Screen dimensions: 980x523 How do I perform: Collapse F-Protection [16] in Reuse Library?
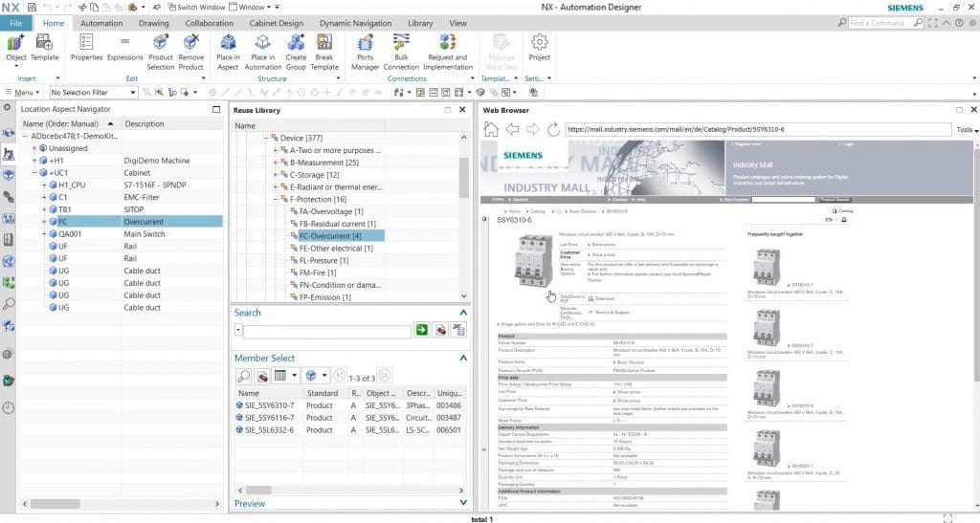[276, 199]
